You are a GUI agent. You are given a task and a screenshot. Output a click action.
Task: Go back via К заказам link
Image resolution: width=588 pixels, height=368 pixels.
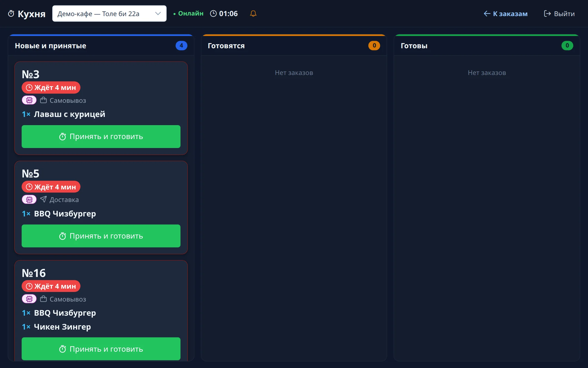[x=506, y=14]
